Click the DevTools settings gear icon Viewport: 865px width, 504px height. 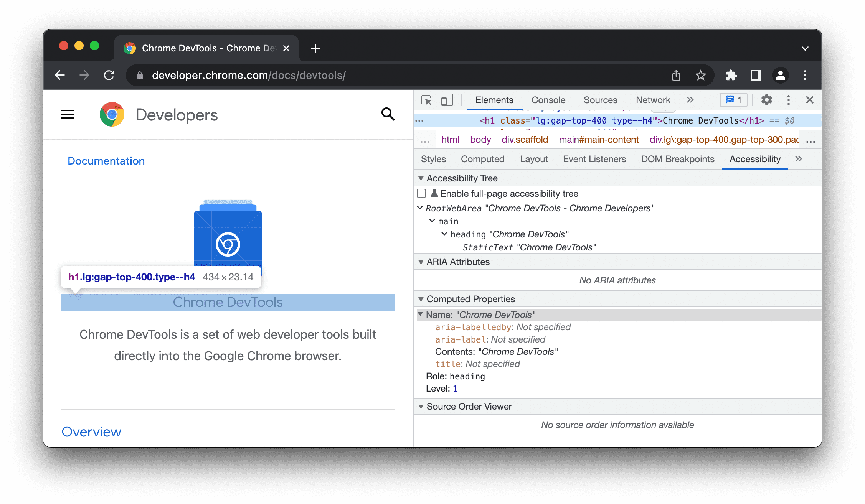point(766,100)
